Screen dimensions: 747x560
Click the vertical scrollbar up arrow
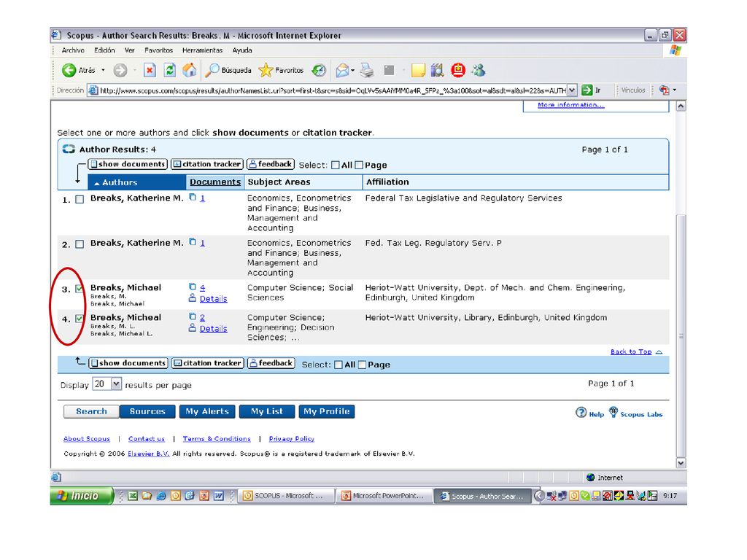point(681,106)
